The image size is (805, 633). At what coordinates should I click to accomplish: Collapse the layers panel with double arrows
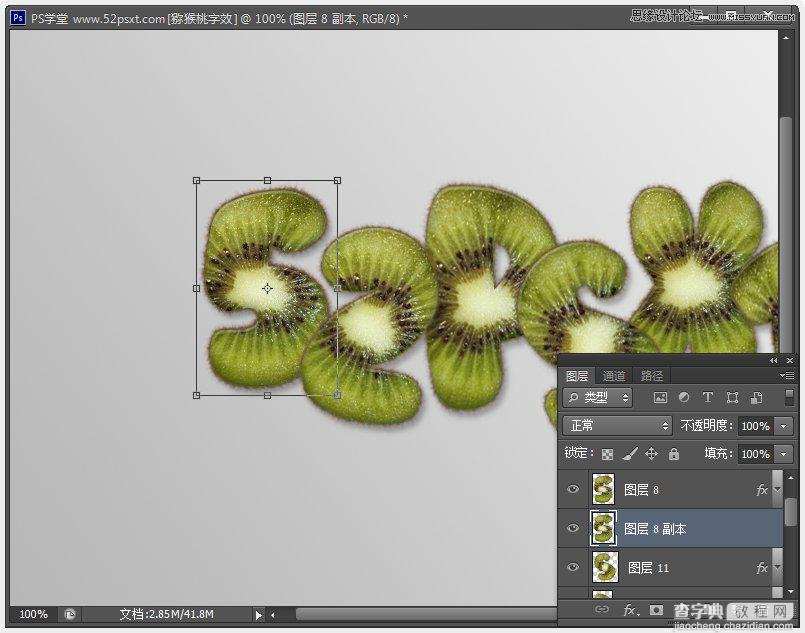point(774,361)
